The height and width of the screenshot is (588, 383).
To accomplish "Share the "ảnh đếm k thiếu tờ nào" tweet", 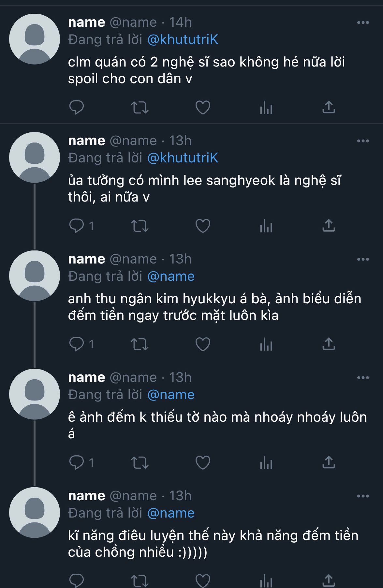I will click(x=329, y=462).
